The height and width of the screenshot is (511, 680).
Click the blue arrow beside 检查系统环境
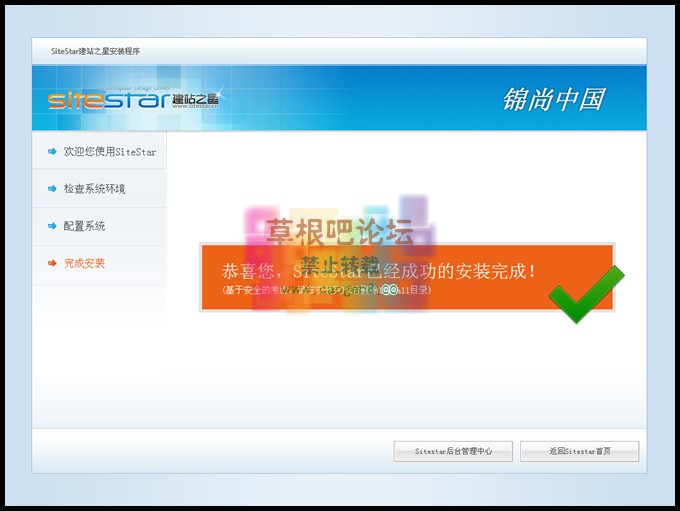(x=52, y=189)
